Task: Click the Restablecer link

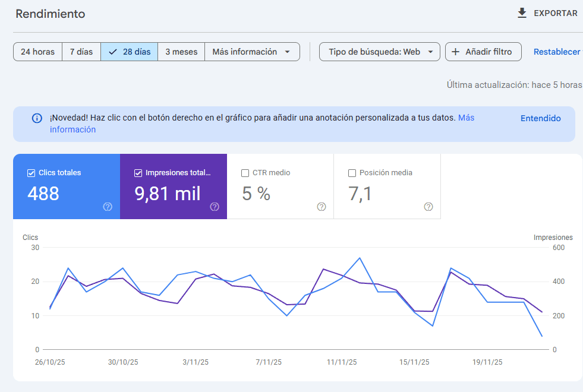Action: [556, 52]
